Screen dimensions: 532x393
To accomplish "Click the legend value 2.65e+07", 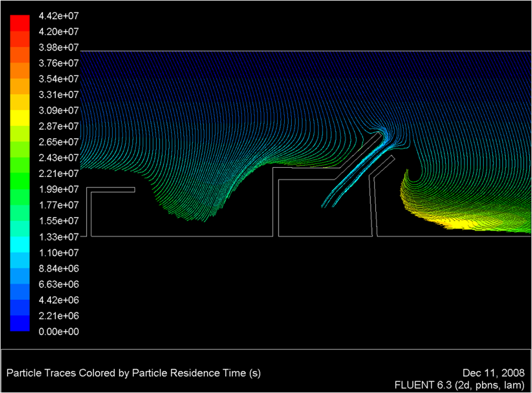I will pyautogui.click(x=59, y=142).
